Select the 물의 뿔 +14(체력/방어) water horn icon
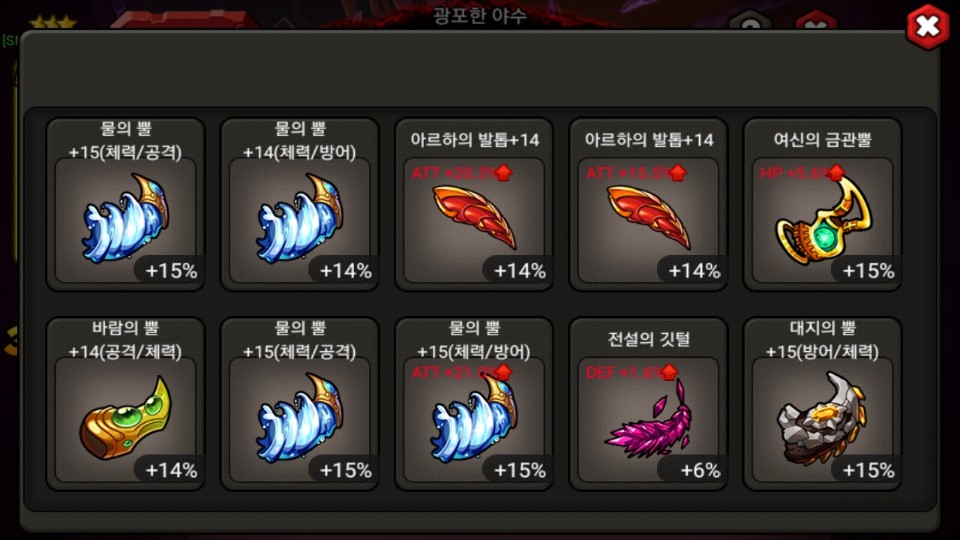 click(x=299, y=219)
